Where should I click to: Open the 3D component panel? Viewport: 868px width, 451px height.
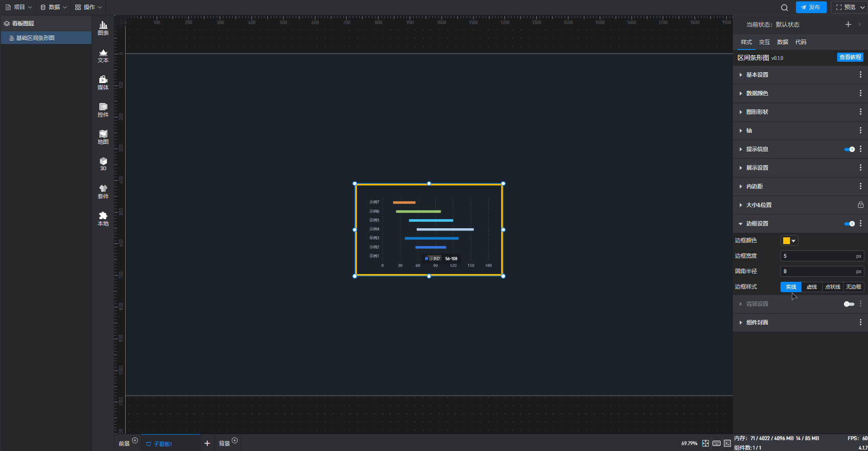pyautogui.click(x=103, y=164)
